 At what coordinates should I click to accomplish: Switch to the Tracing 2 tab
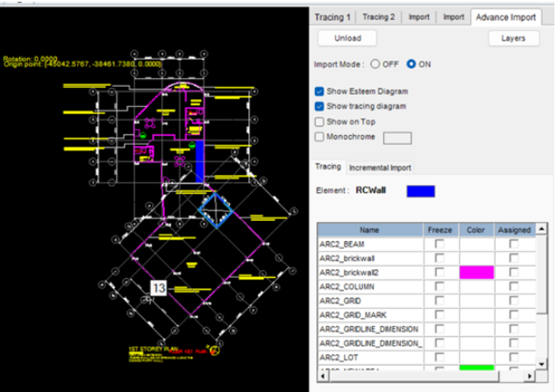[379, 17]
